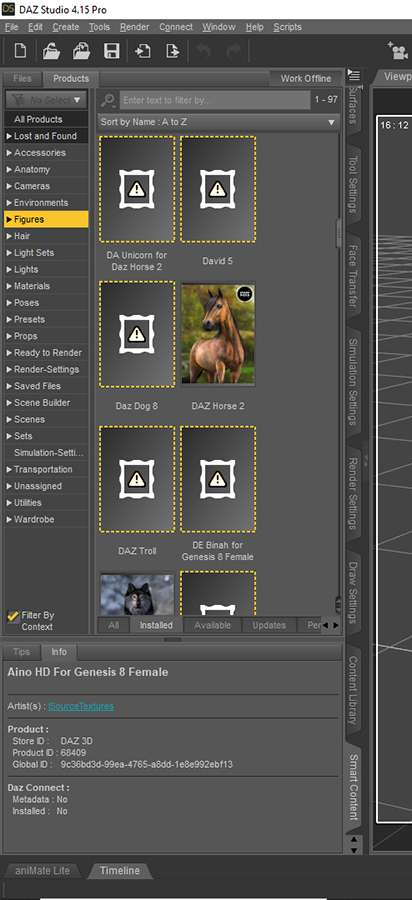Select the Poses category

[x=46, y=302]
